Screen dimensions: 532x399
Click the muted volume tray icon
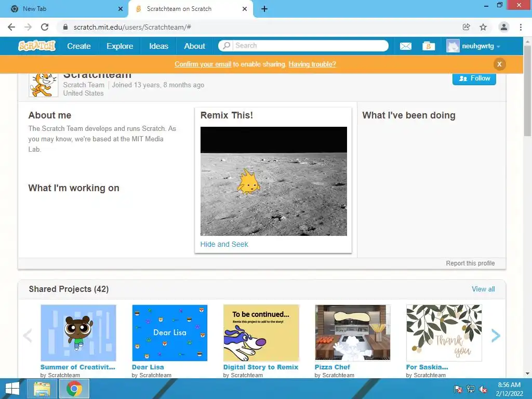[483, 389]
